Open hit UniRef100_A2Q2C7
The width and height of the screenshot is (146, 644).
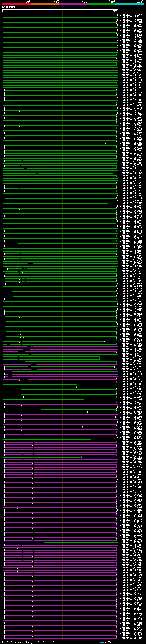tap(131, 15)
